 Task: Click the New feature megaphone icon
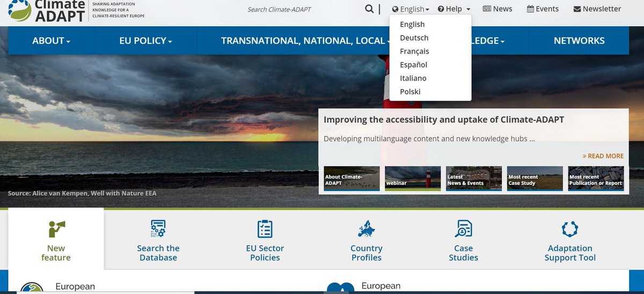[x=56, y=229]
